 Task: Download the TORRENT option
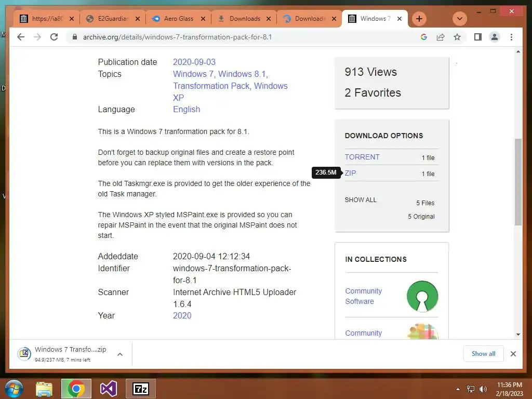[x=362, y=157]
